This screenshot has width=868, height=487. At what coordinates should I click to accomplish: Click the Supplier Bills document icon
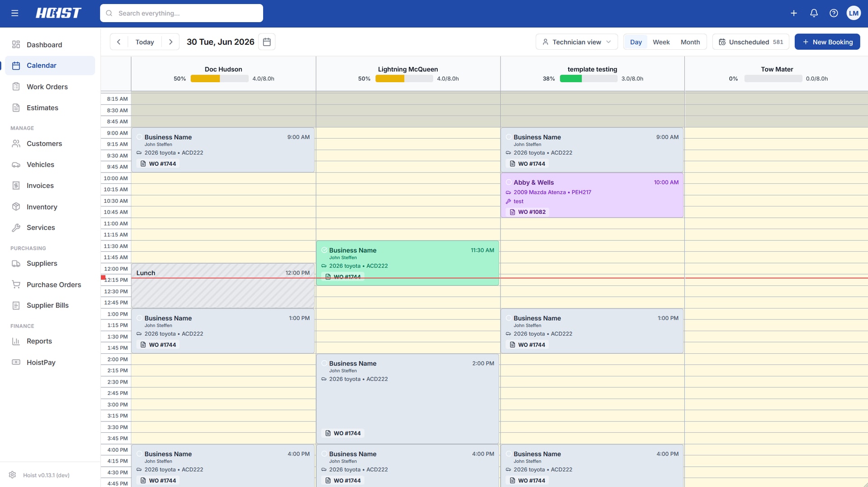click(x=16, y=305)
